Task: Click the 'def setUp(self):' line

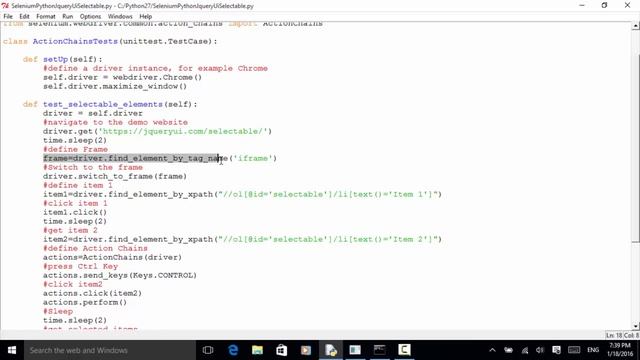Action: tap(63, 59)
